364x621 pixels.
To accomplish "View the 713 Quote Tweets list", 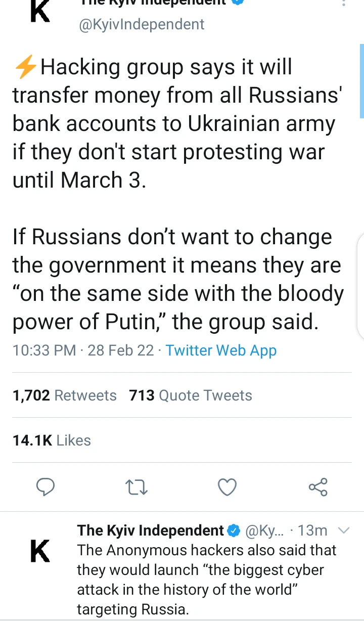I will 191,395.
